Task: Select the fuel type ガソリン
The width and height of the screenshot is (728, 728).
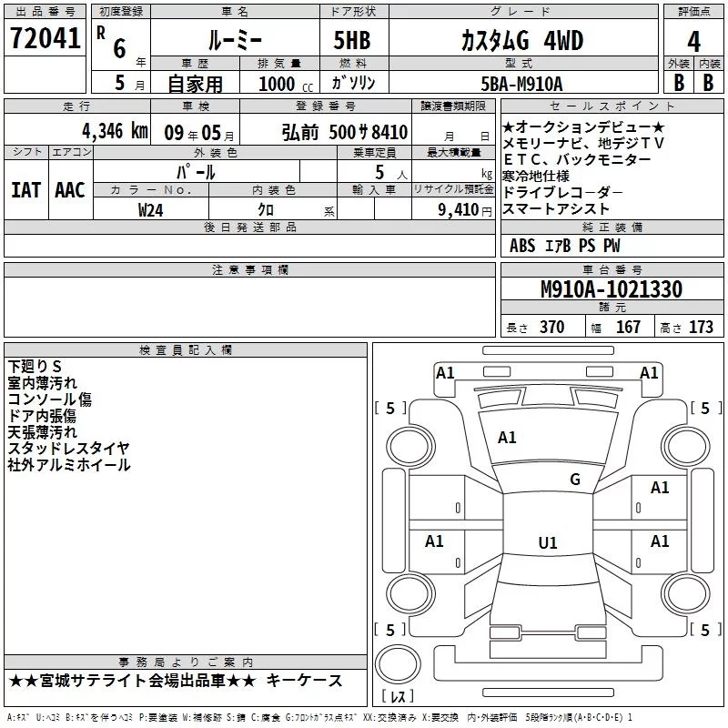Action: pyautogui.click(x=353, y=83)
